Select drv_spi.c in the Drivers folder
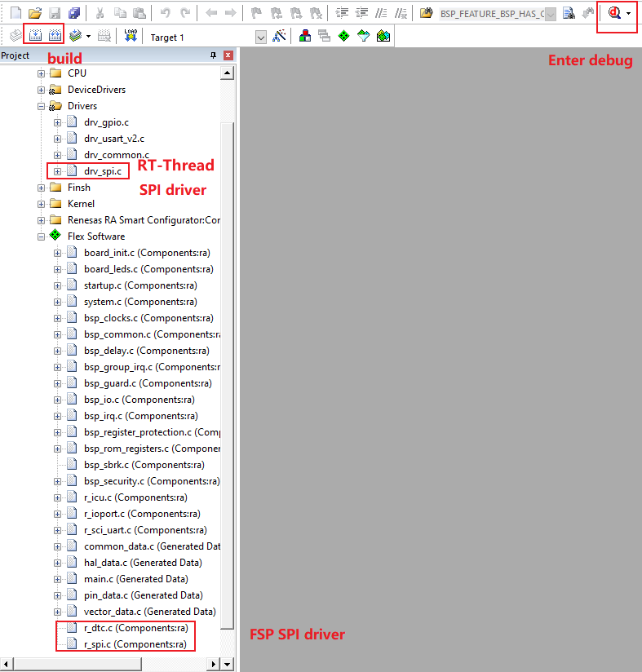The height and width of the screenshot is (672, 642). point(102,171)
